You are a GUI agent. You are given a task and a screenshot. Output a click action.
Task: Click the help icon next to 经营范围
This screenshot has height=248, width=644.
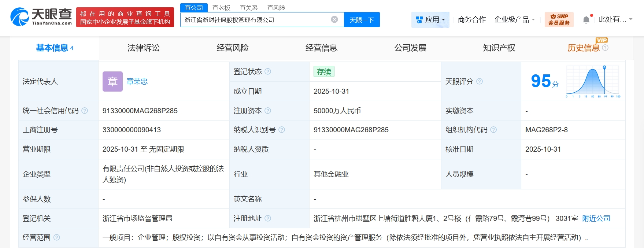(57, 237)
